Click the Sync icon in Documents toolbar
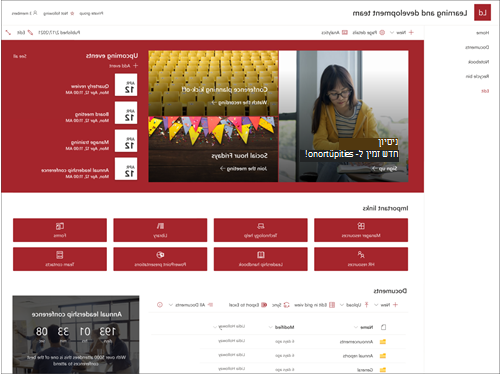 click(286, 305)
